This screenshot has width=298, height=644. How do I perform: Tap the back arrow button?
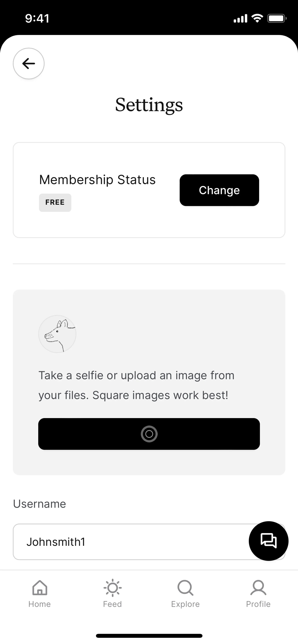tap(29, 64)
